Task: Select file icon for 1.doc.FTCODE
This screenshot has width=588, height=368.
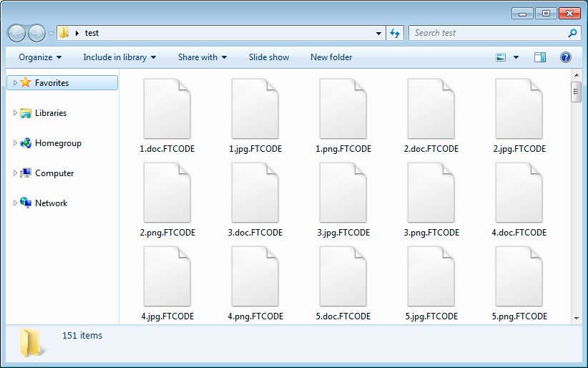Action: [x=167, y=109]
